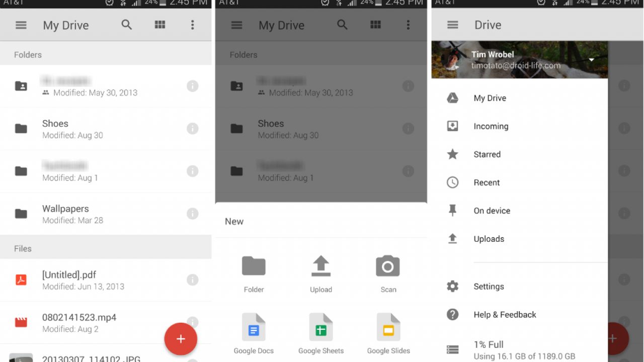
Task: Open Recent files in the drawer
Action: [486, 183]
